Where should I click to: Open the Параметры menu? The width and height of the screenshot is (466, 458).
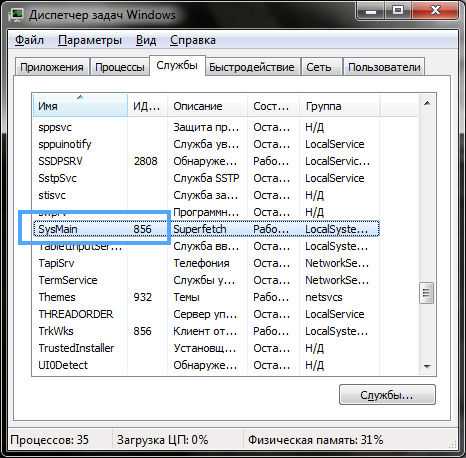click(90, 40)
